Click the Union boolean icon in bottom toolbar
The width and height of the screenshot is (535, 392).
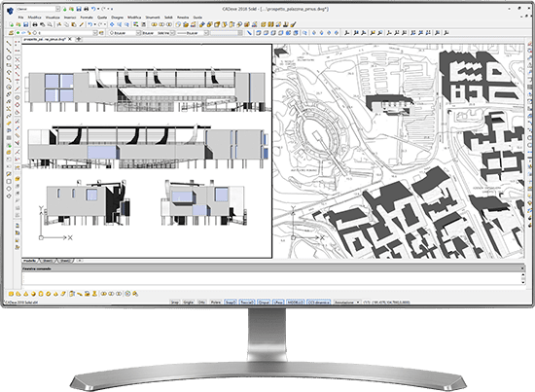pos(104,294)
